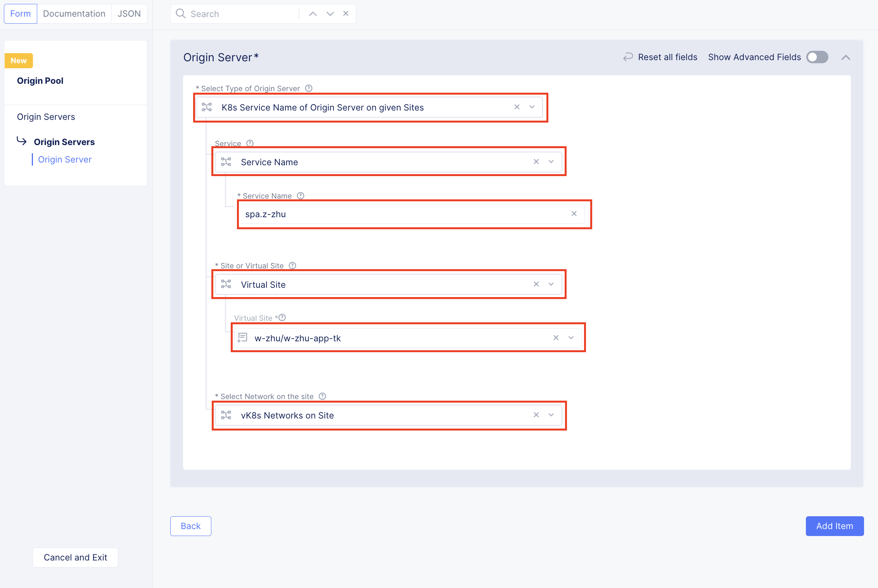This screenshot has width=878, height=588.
Task: Jump to next search result arrow
Action: [330, 14]
